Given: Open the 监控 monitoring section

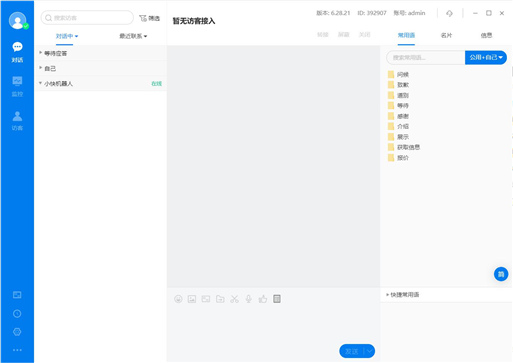Looking at the screenshot, I should click(17, 86).
